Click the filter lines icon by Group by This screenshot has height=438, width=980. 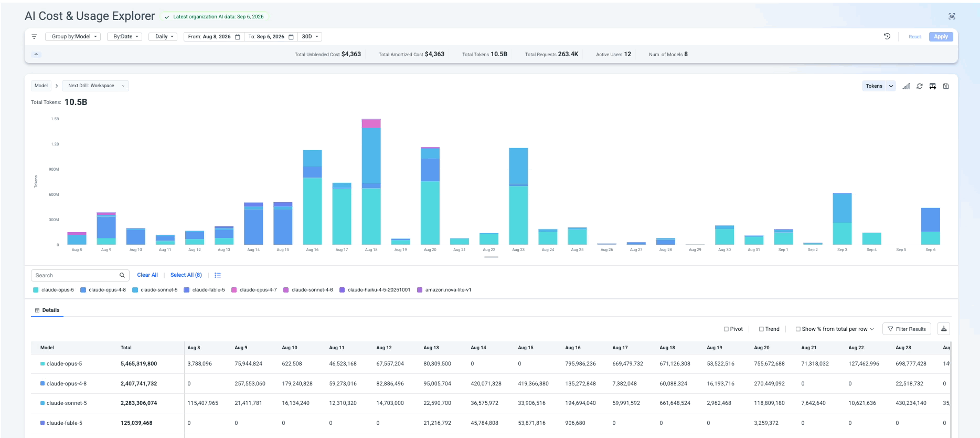(x=34, y=37)
